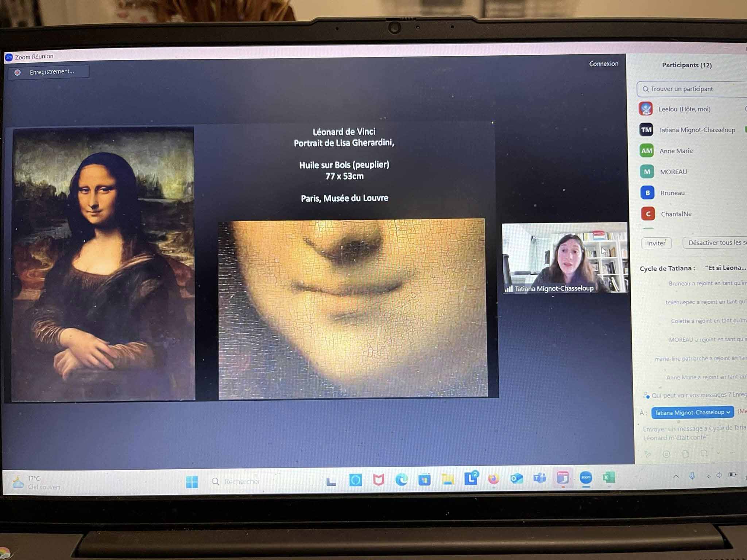Click the TM avatar of Tatiana Mignot-Chasseloup
This screenshot has width=747, height=560.
(x=646, y=130)
